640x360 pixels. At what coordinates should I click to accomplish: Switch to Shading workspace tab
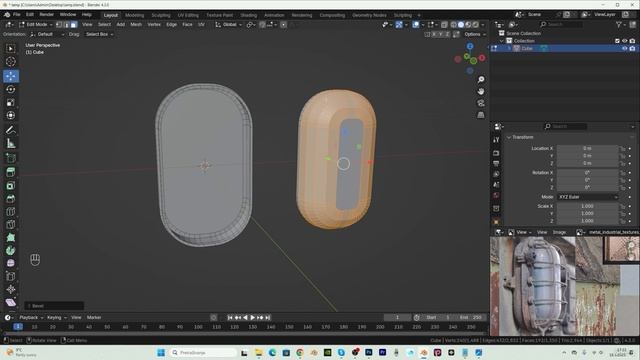pyautogui.click(x=249, y=15)
